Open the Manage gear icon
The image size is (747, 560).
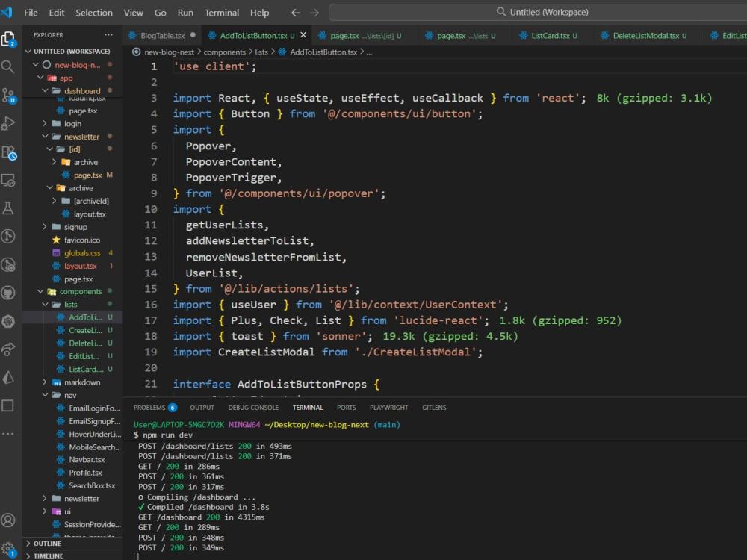pos(8,549)
